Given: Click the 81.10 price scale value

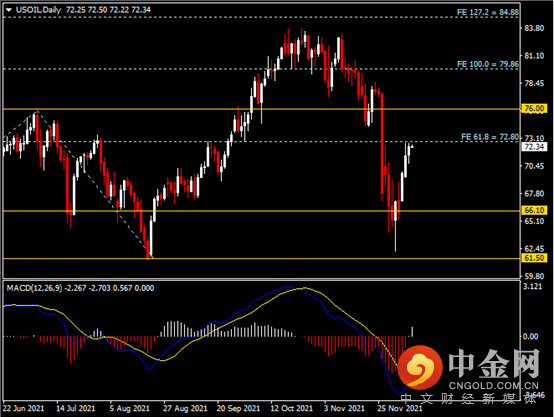Looking at the screenshot, I should pyautogui.click(x=534, y=56).
